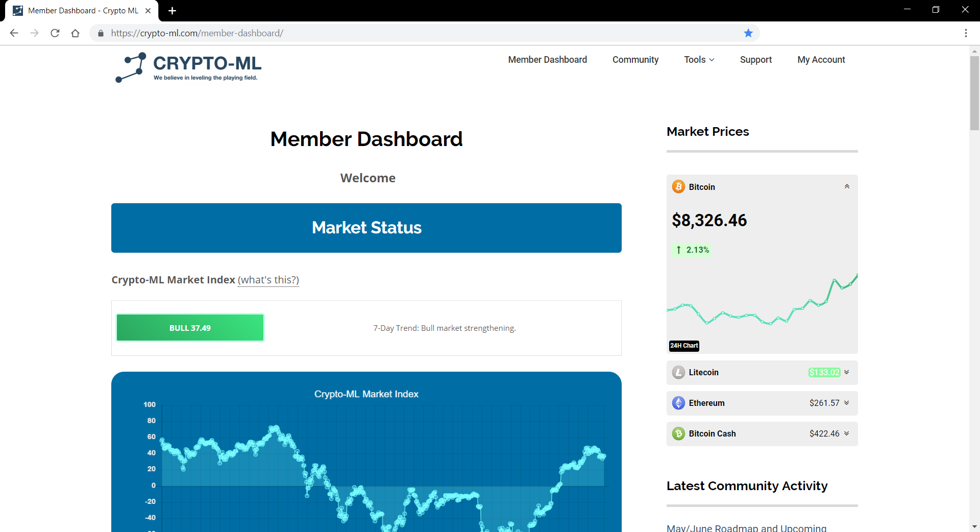The image size is (980, 532).
Task: Click the page vertical scrollbar
Action: 974,93
